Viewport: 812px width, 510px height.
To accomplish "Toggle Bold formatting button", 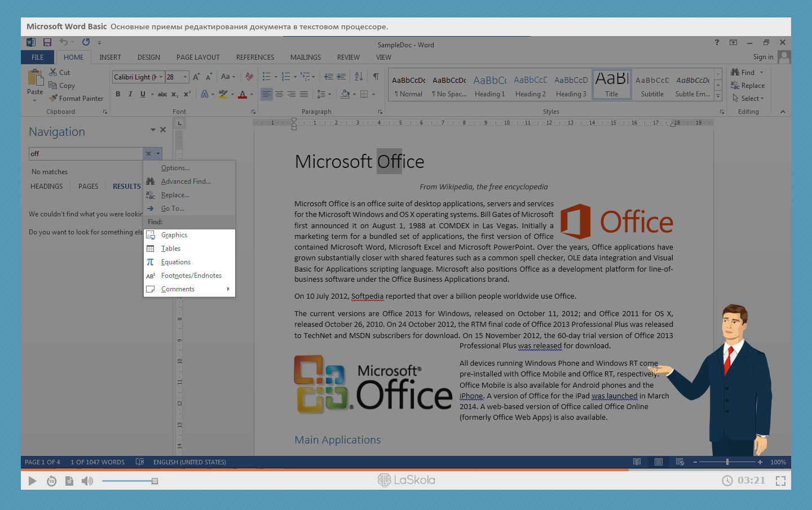I will click(x=118, y=94).
